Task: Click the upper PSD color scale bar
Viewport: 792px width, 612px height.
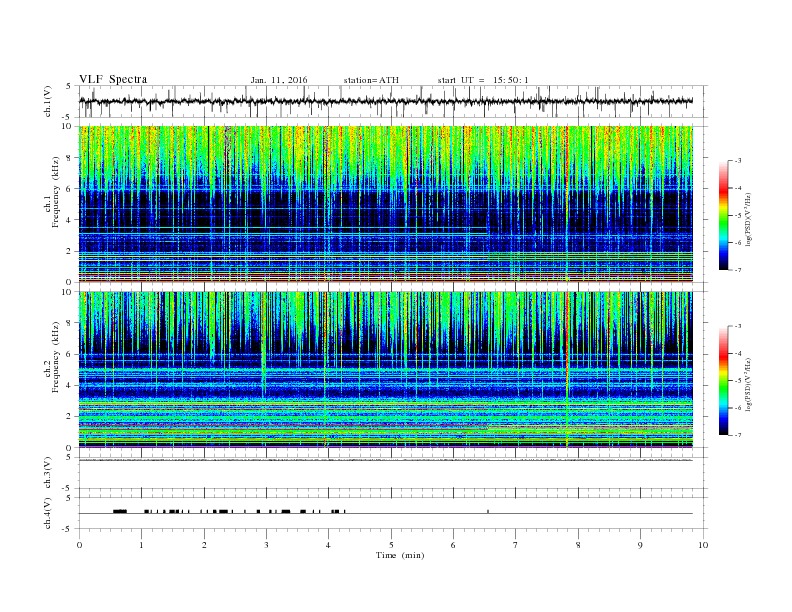Action: [724, 216]
